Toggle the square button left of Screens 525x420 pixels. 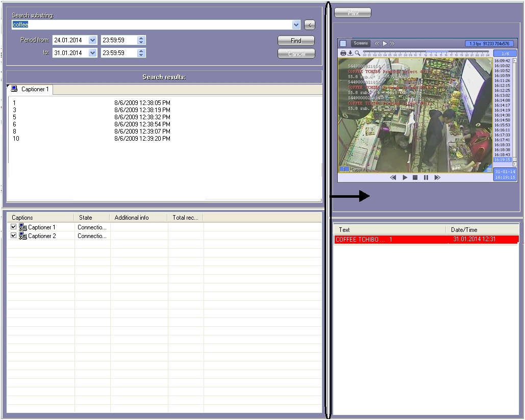click(x=343, y=44)
